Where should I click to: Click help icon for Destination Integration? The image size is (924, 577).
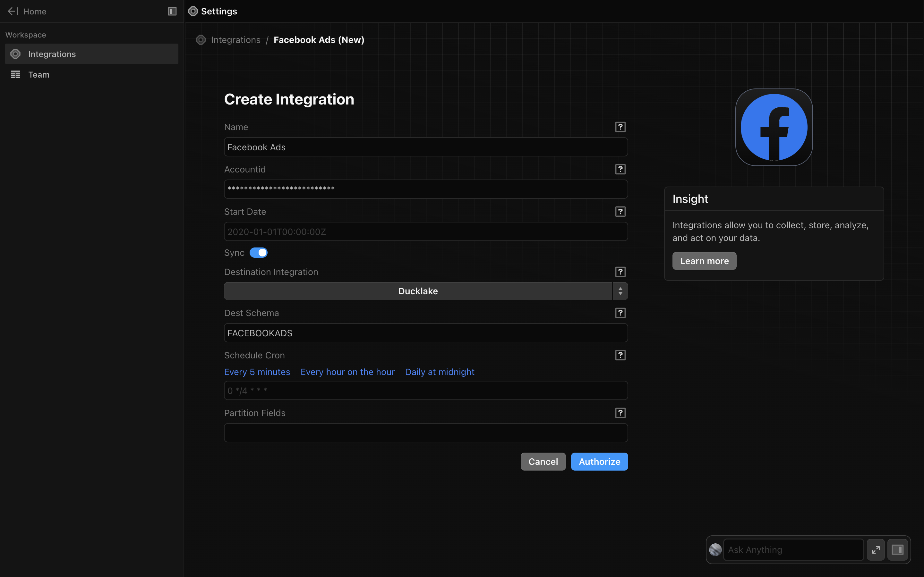(x=620, y=272)
